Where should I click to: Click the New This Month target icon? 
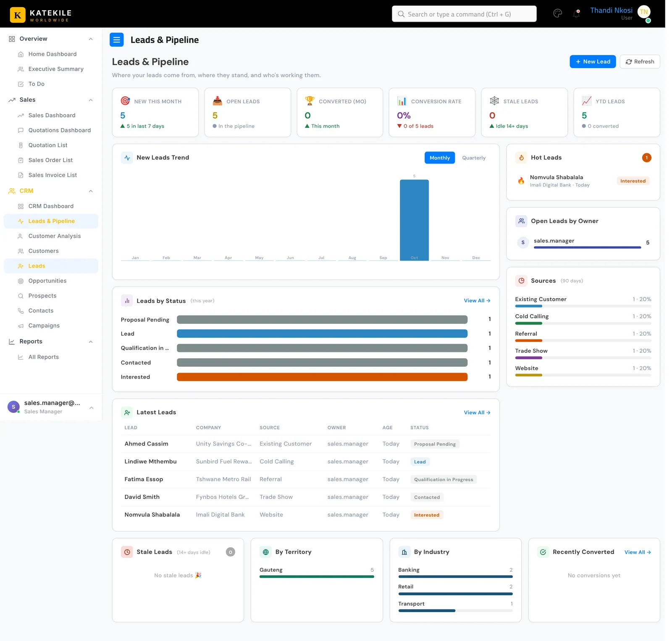[125, 101]
